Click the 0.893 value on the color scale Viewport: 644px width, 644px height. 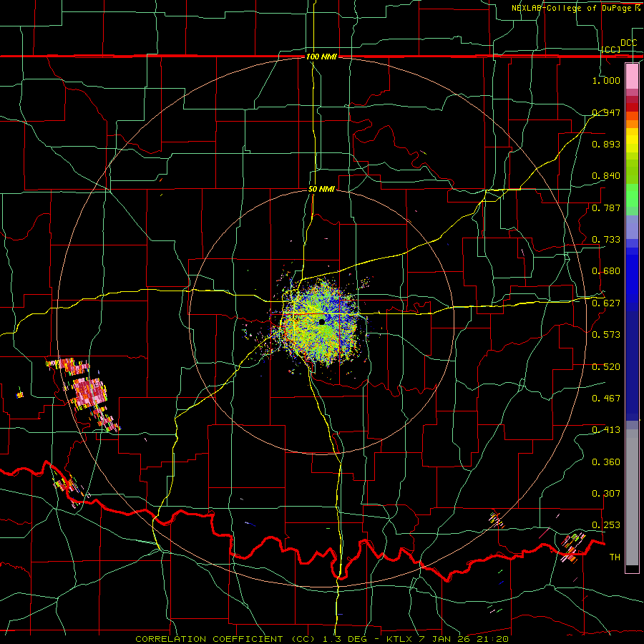(x=606, y=144)
